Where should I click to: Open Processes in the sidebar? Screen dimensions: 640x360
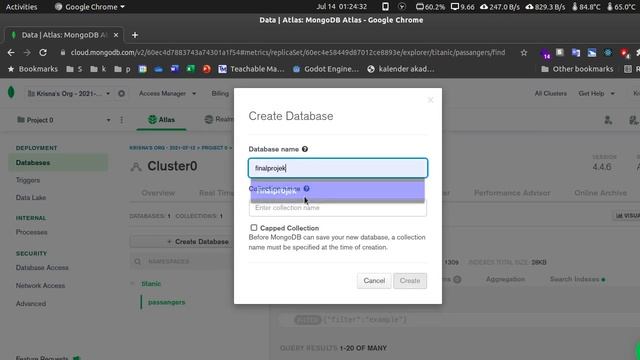click(31, 232)
